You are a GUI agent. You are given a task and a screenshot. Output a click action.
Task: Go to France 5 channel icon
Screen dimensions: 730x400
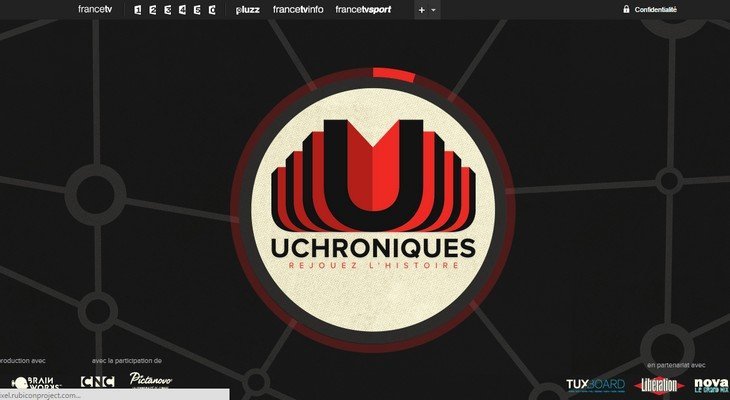click(x=197, y=10)
